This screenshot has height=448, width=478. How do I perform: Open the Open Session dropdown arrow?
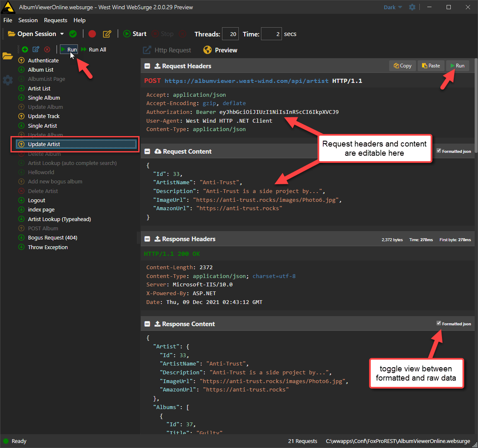coord(62,34)
